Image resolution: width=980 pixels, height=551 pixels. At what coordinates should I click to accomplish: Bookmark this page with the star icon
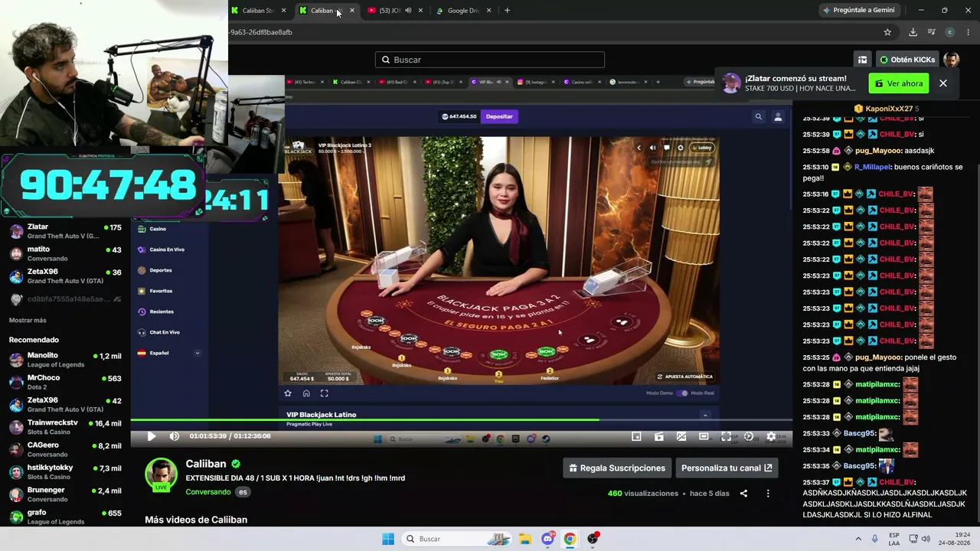tap(887, 32)
